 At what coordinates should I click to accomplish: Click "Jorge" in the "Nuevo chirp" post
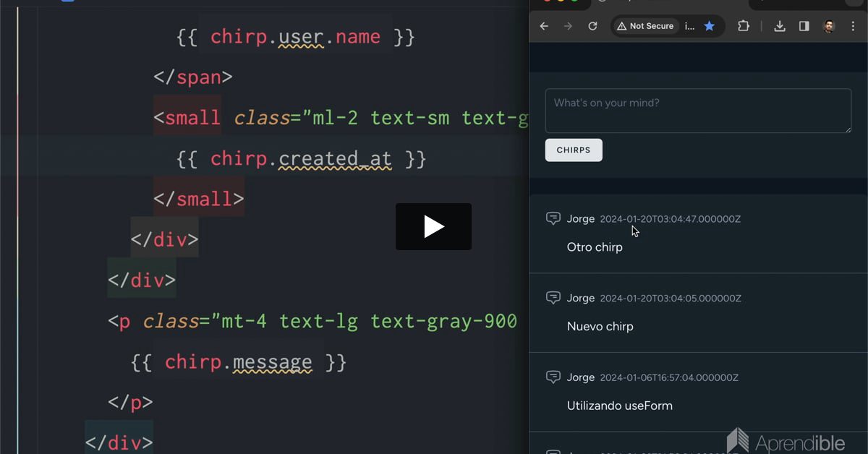pyautogui.click(x=581, y=299)
